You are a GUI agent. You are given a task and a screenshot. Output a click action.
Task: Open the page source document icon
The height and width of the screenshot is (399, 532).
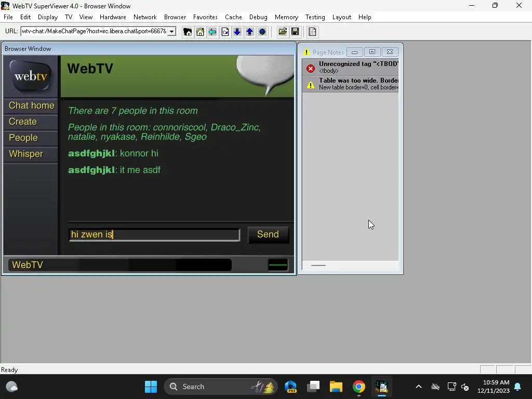tap(312, 32)
